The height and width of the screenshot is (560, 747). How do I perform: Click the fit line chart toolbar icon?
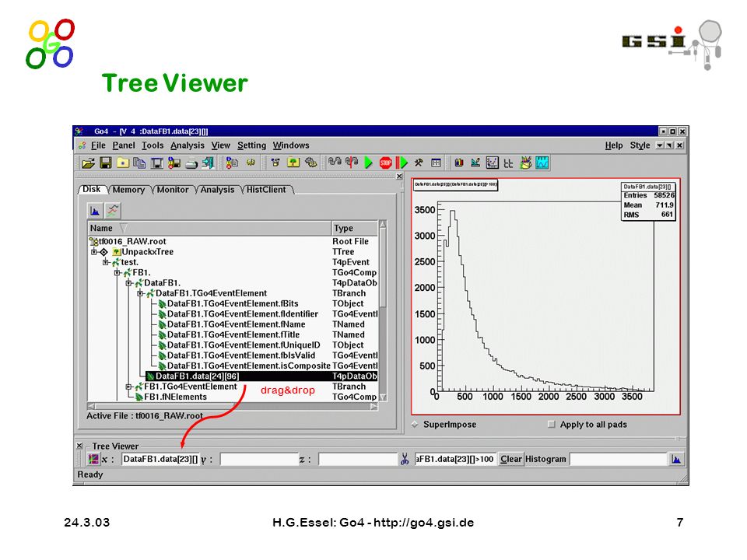pos(475,163)
